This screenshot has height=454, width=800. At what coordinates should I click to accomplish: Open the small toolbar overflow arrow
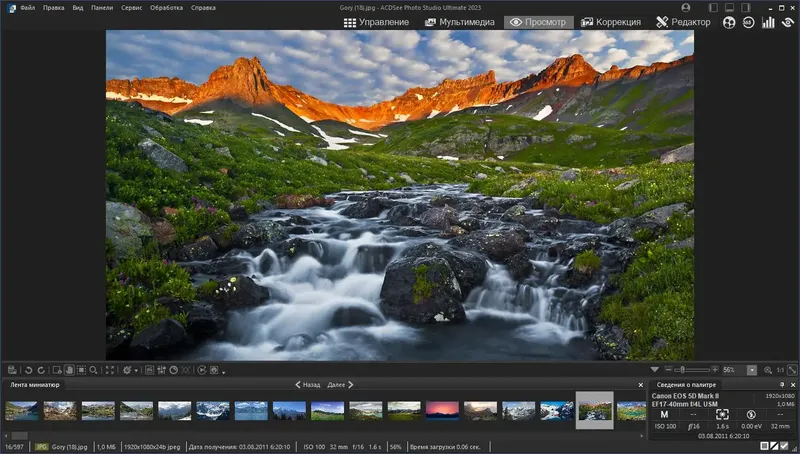224,372
